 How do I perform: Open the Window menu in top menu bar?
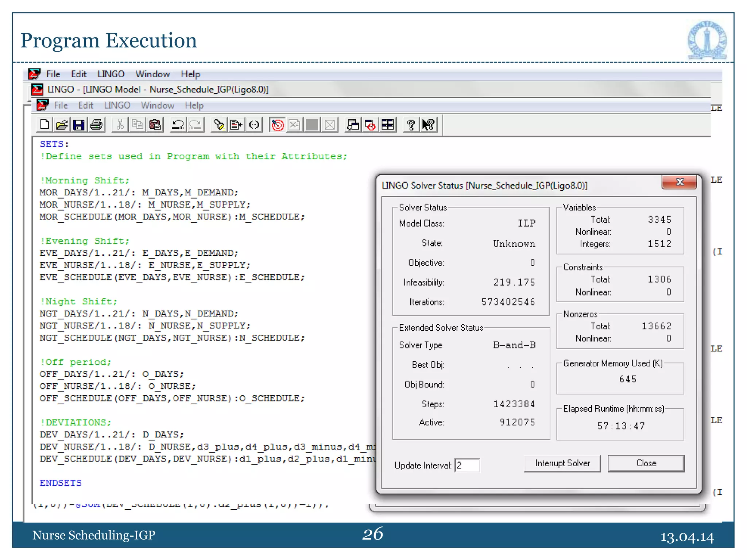point(152,74)
